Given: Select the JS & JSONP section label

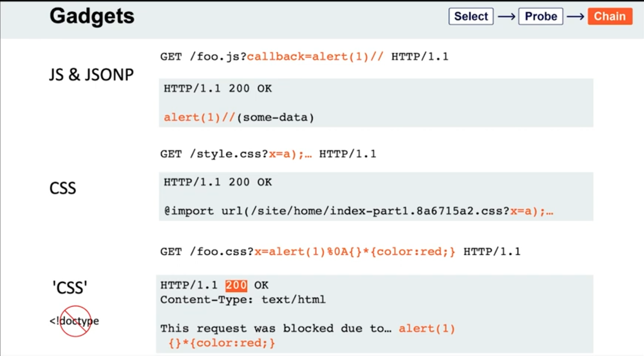Looking at the screenshot, I should [91, 75].
